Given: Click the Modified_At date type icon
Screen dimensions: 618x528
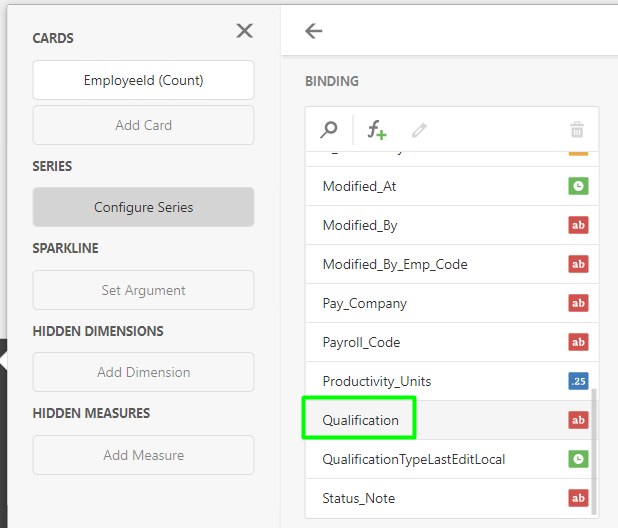Looking at the screenshot, I should [578, 186].
